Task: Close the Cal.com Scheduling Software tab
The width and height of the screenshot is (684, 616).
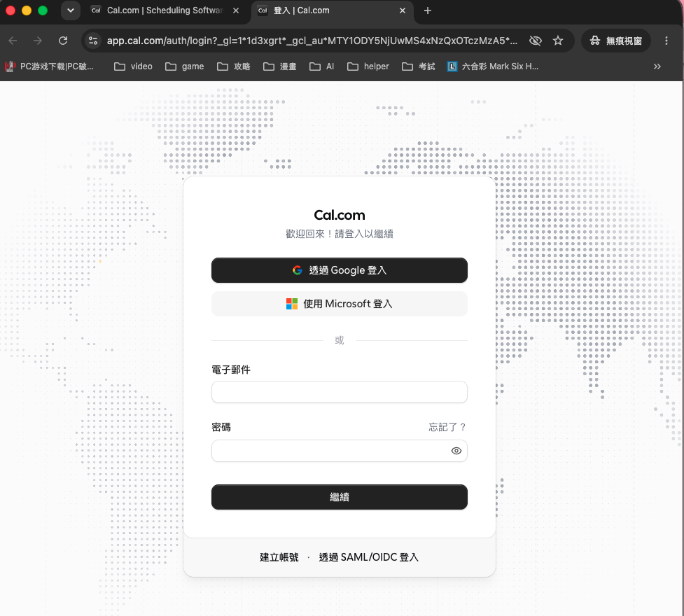Action: 236,10
